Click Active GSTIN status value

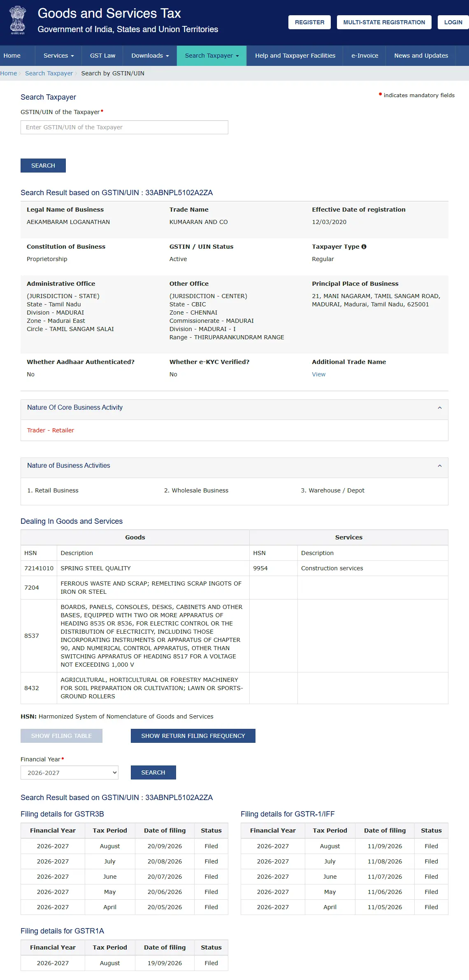click(x=178, y=259)
